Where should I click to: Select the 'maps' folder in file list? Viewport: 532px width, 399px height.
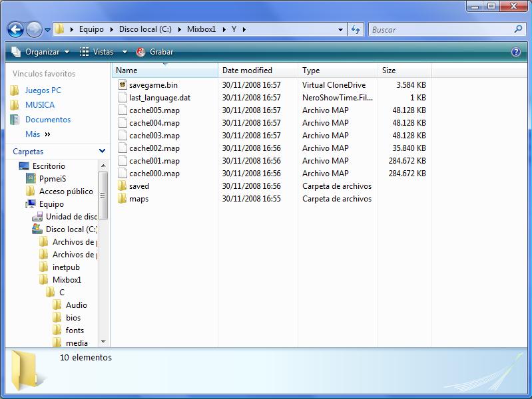138,199
